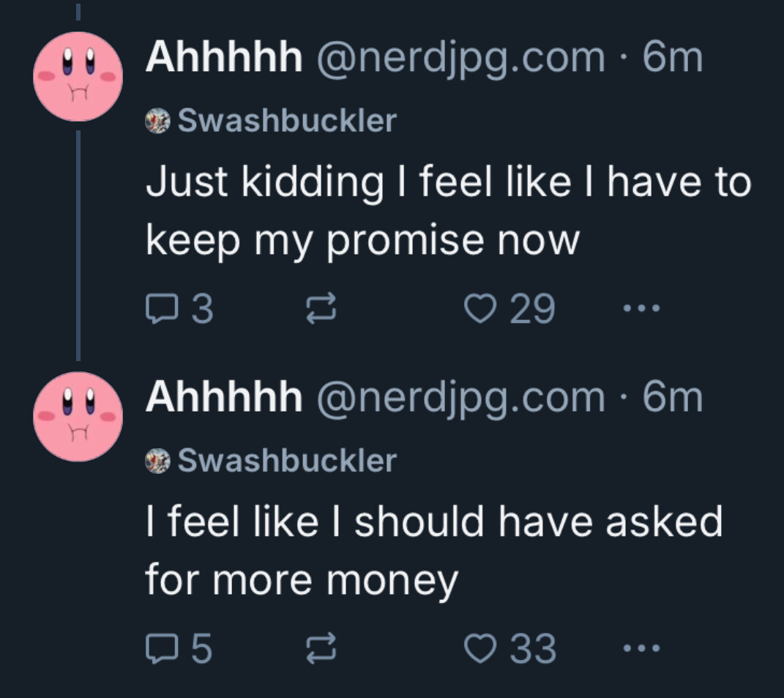The width and height of the screenshot is (784, 698).
Task: Click the Swashbuckler icon on first post
Action: [x=157, y=121]
